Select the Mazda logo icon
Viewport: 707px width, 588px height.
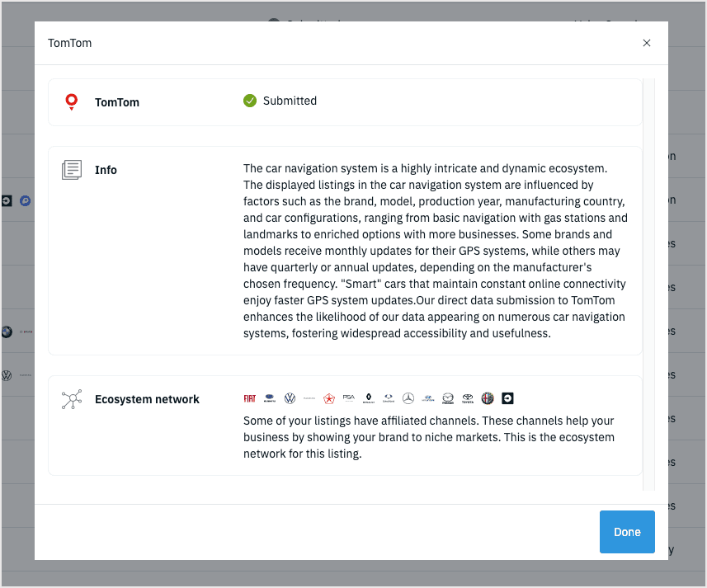tap(448, 398)
